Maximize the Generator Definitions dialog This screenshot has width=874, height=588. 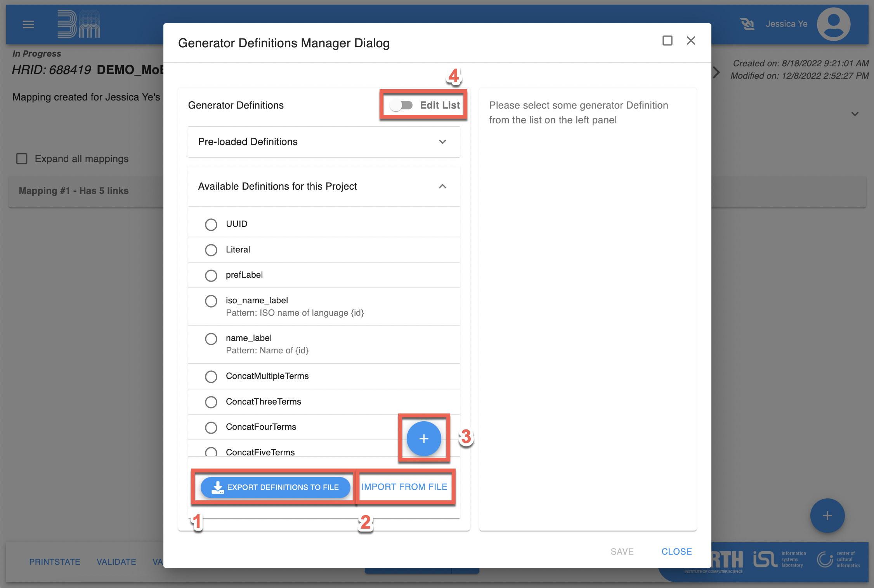(667, 41)
